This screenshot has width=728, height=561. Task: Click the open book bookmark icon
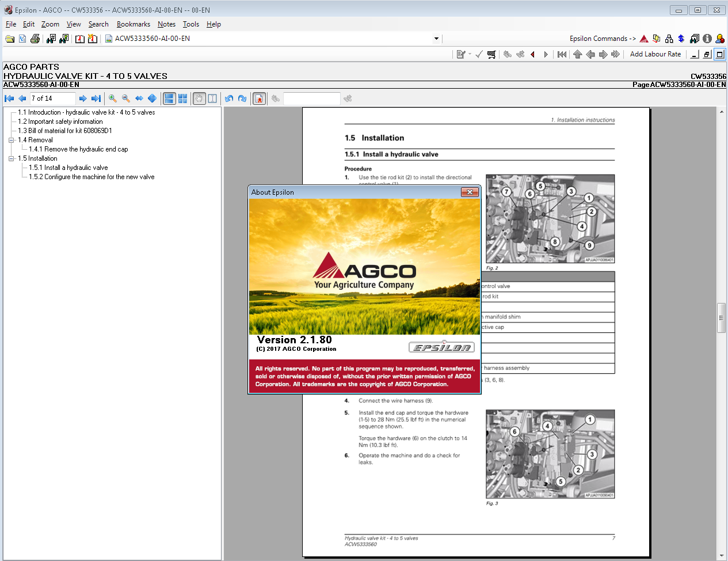(x=80, y=39)
